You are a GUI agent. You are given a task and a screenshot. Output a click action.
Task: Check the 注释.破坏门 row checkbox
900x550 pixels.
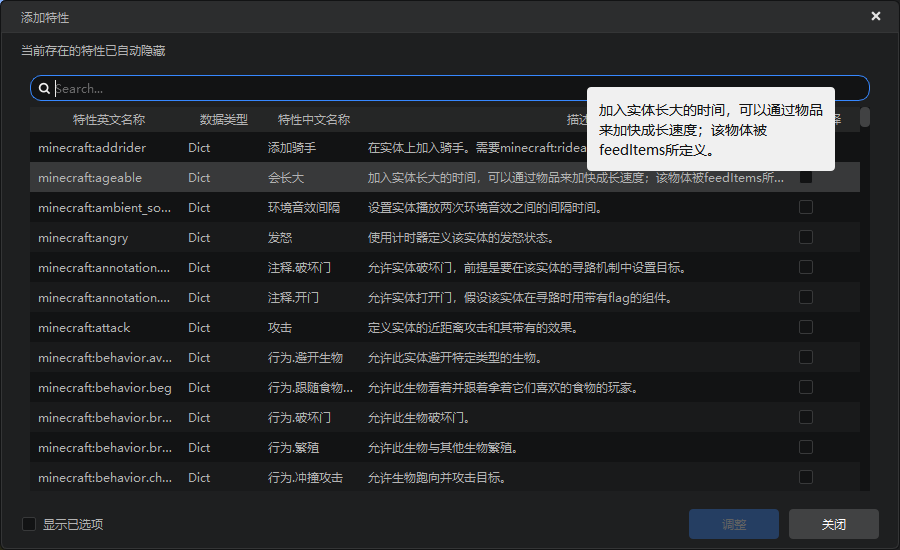point(806,267)
